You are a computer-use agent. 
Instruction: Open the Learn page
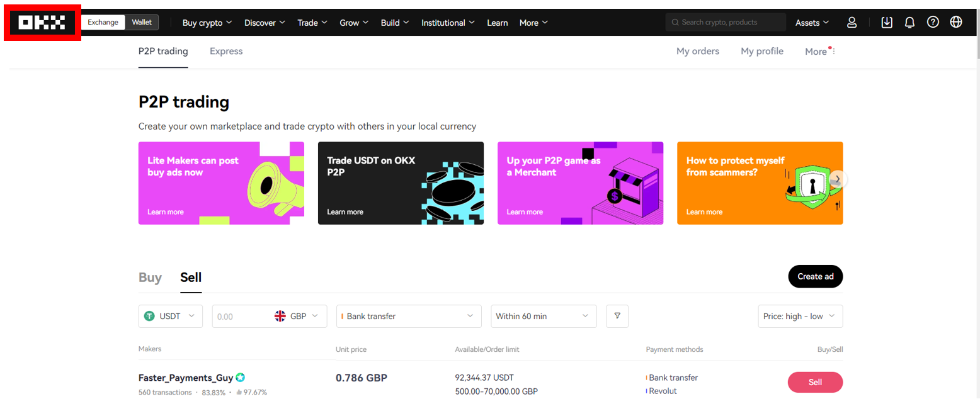coord(497,23)
